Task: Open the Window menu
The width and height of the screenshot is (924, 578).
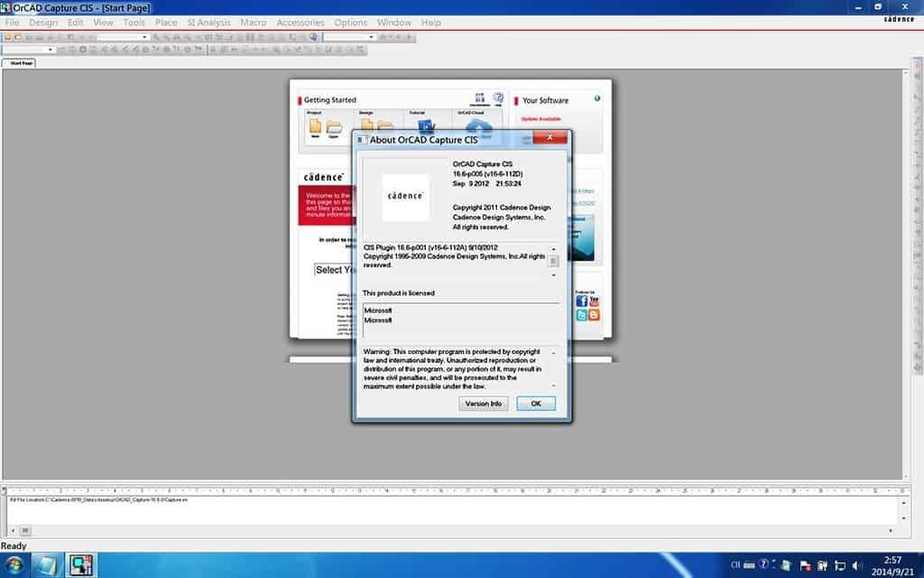Action: pos(393,23)
